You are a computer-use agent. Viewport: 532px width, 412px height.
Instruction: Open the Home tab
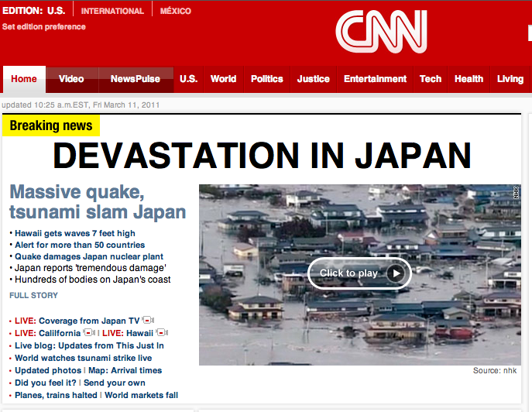[x=24, y=79]
